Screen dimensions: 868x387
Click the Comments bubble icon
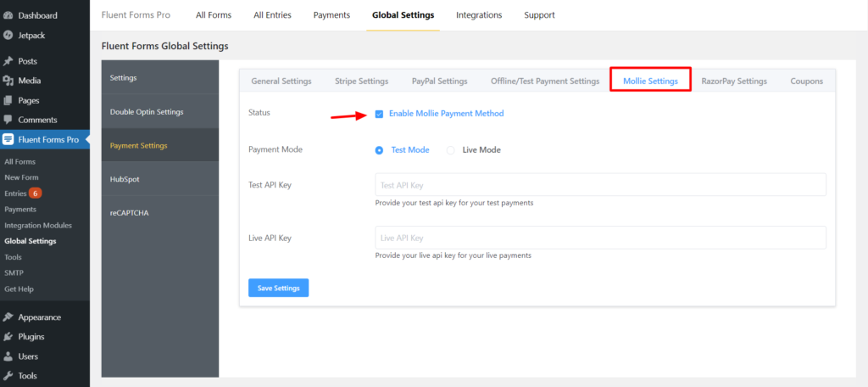point(8,120)
